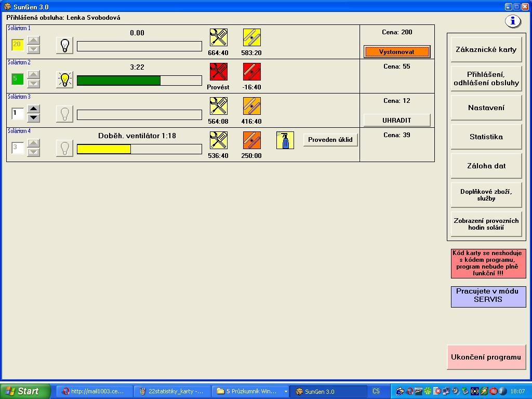Click the spray bottle cleaning icon
Screen dimensions: 532x399
[x=285, y=140]
